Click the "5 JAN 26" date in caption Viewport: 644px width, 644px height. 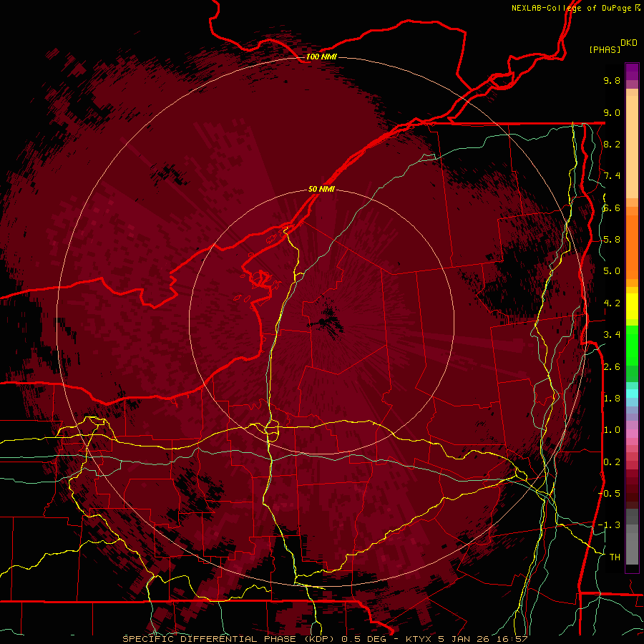click(x=464, y=639)
